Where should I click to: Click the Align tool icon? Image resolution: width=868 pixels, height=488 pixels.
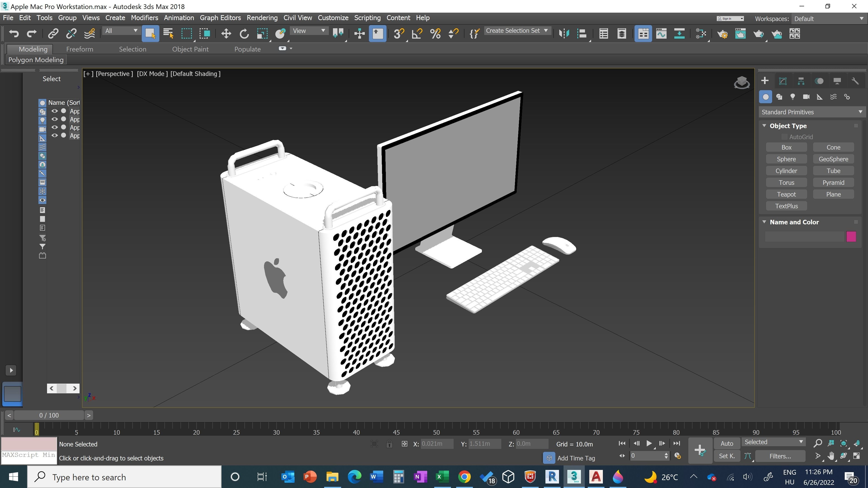point(582,34)
